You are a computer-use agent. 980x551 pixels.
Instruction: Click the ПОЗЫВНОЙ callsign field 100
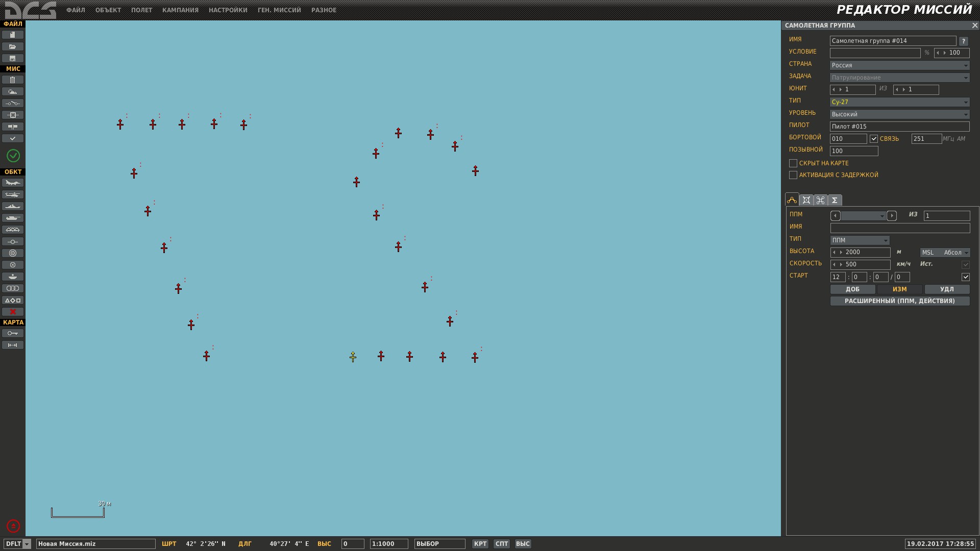coord(854,151)
